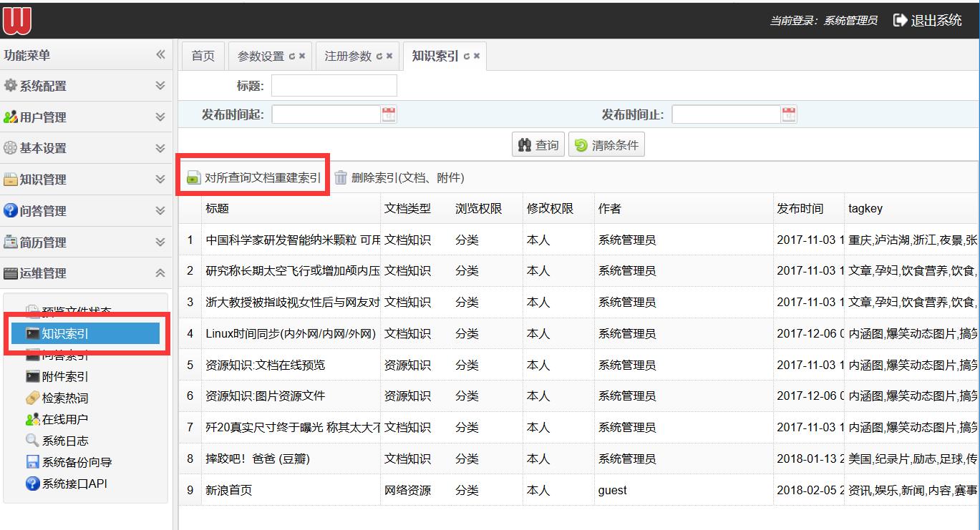This screenshot has width=980, height=530.
Task: Click the 清除条件 button
Action: point(607,145)
